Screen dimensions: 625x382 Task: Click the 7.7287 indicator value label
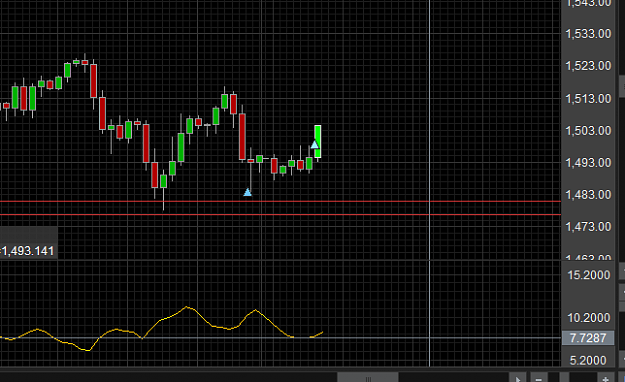(x=588, y=338)
